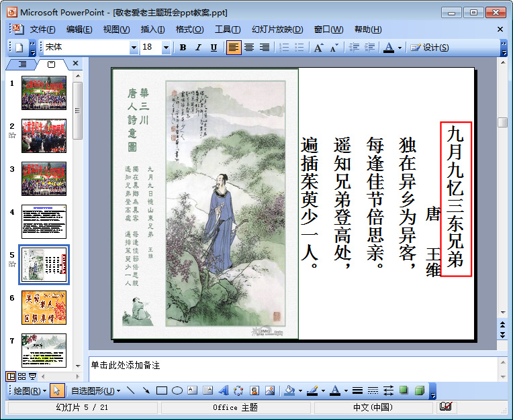Open the shadow style options
Screen dimensions: 513x420
(404, 390)
